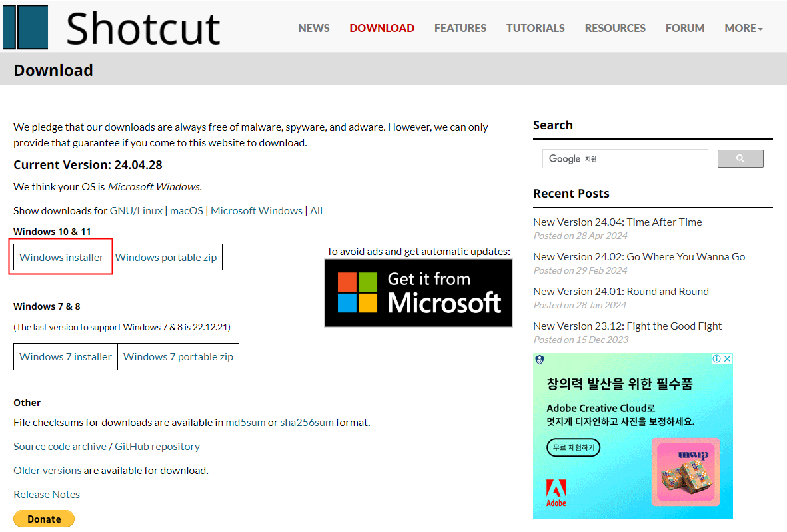The height and width of the screenshot is (532, 787).
Task: Show downloads for GNU/Linux
Action: pos(136,210)
